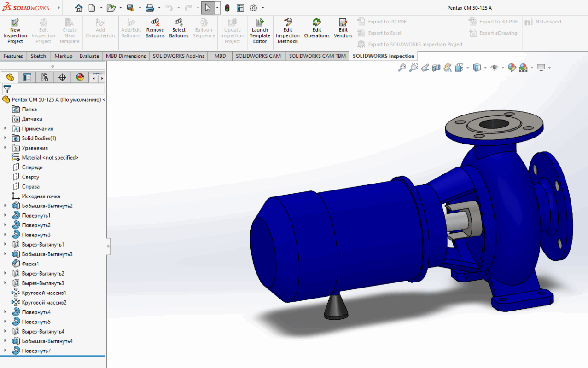Image resolution: width=588 pixels, height=368 pixels.
Task: Switch to the Features tab
Action: [13, 56]
